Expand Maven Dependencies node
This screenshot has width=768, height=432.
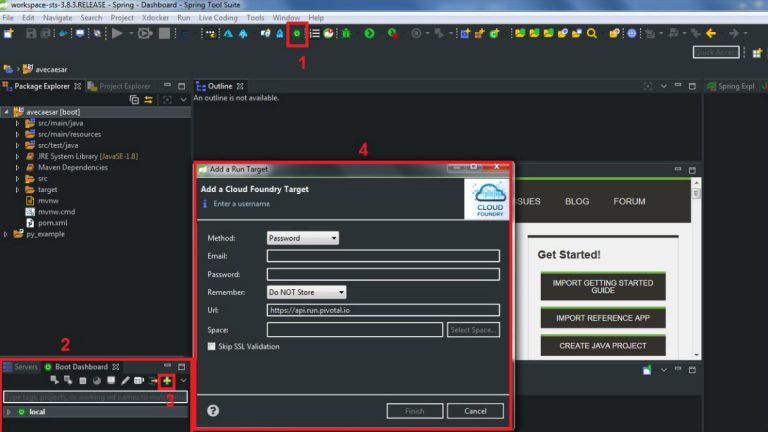[x=18, y=168]
